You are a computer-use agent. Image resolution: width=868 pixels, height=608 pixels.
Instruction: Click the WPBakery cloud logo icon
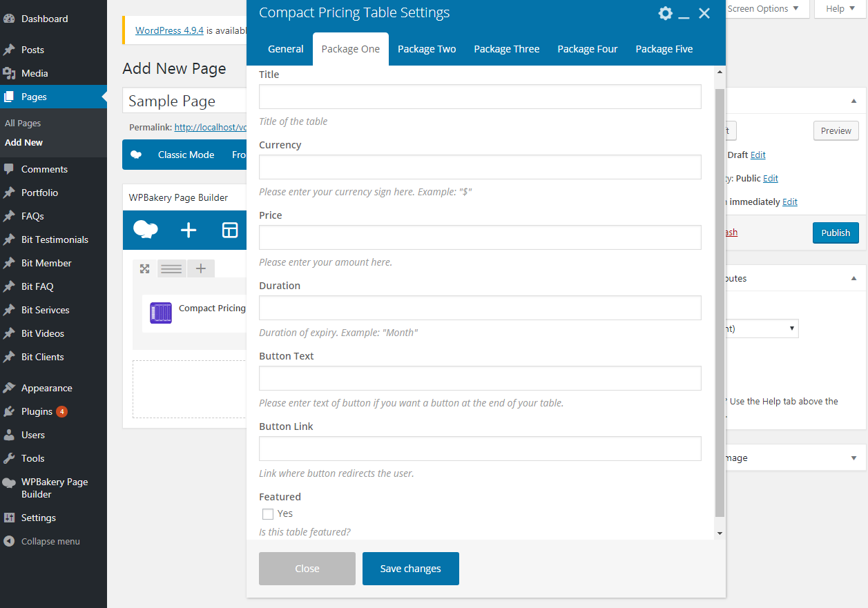(145, 230)
